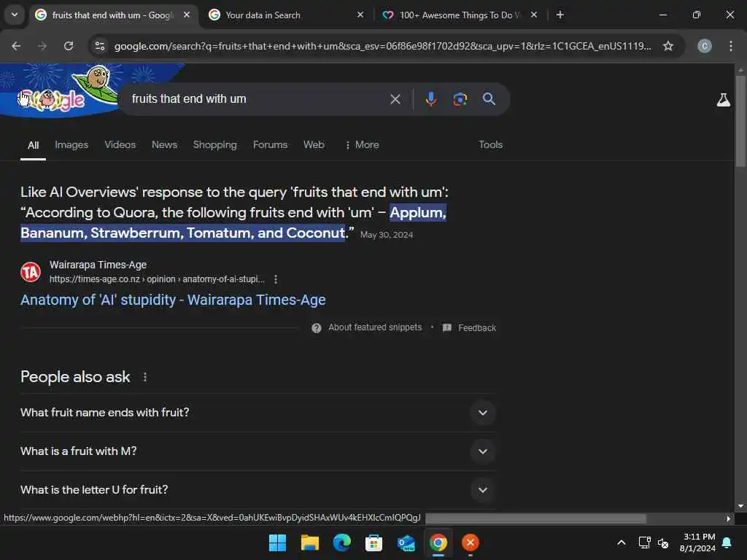Open File Explorer from taskbar

pyautogui.click(x=309, y=542)
